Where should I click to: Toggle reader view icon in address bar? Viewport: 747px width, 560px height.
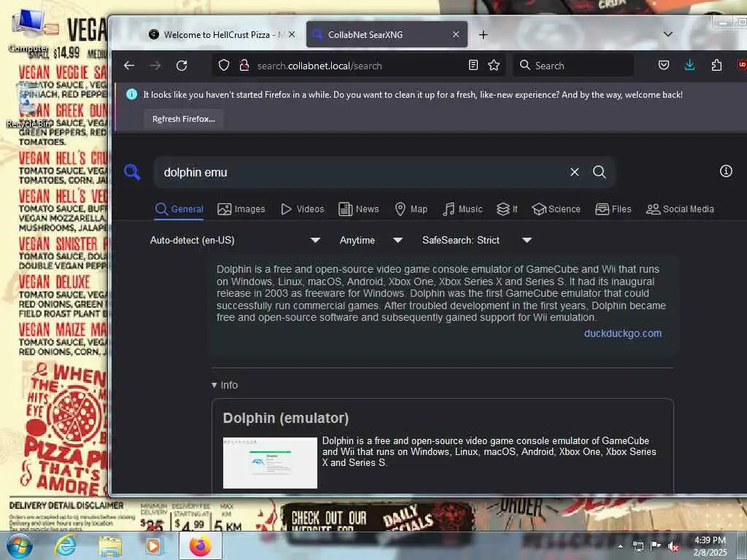click(473, 65)
